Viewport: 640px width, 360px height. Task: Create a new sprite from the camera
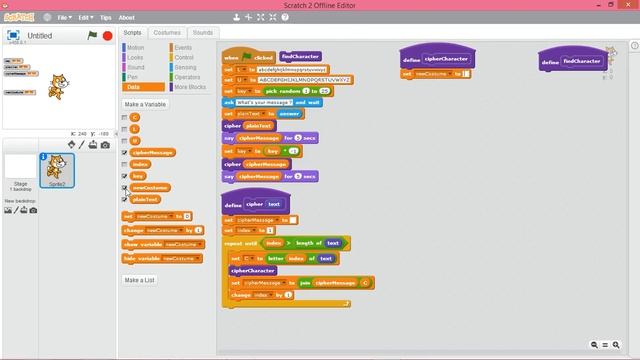105,145
